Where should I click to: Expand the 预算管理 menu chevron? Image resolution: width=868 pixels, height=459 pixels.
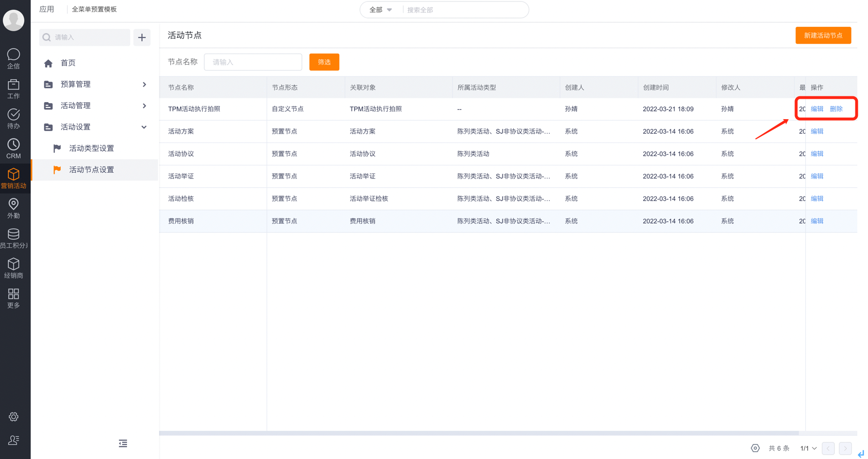point(145,85)
